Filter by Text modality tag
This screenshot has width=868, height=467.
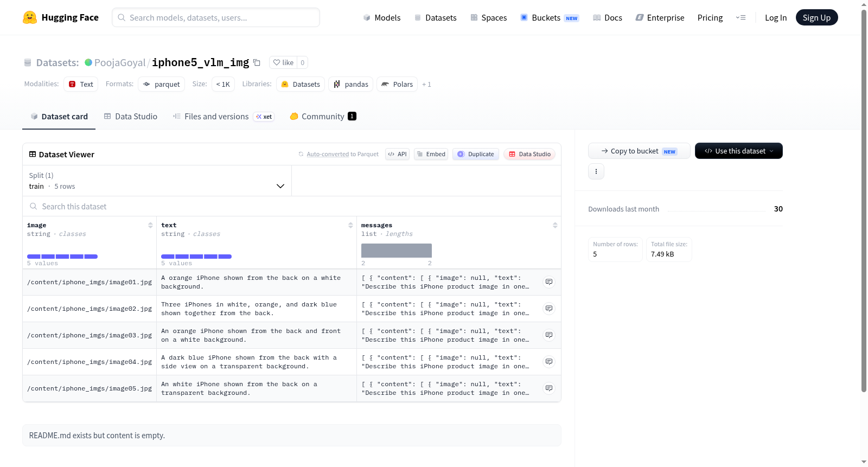click(x=81, y=84)
